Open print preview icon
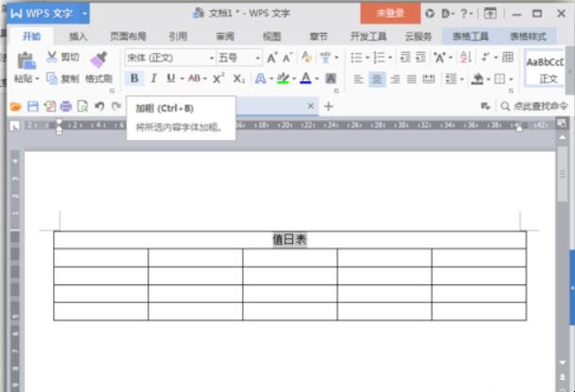Viewport: 575px width, 392px height. 82,107
